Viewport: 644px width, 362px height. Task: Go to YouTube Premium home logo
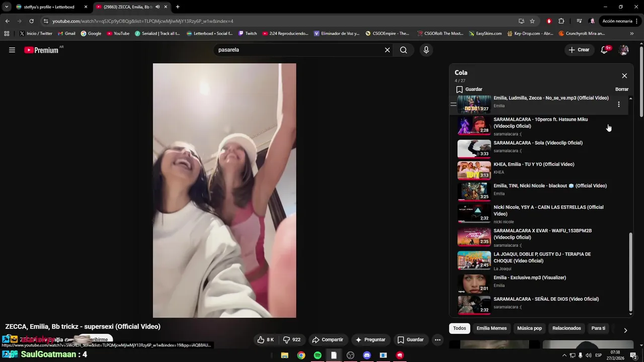(x=42, y=50)
